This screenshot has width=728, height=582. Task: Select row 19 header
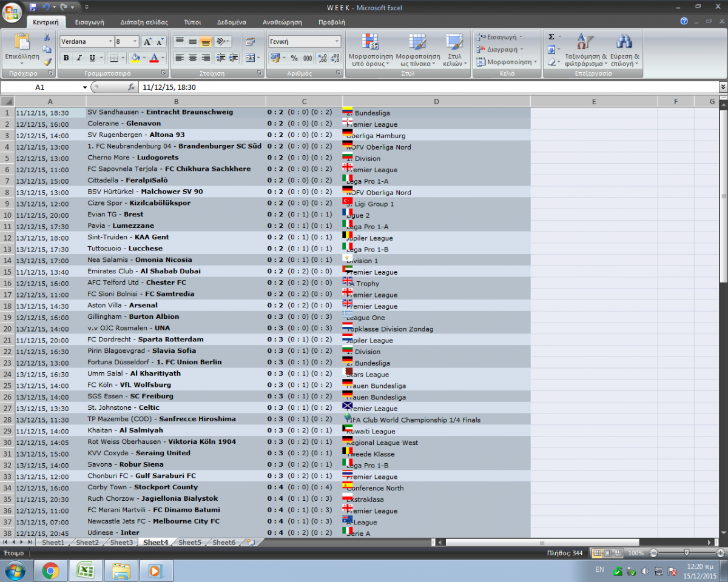pos(7,317)
